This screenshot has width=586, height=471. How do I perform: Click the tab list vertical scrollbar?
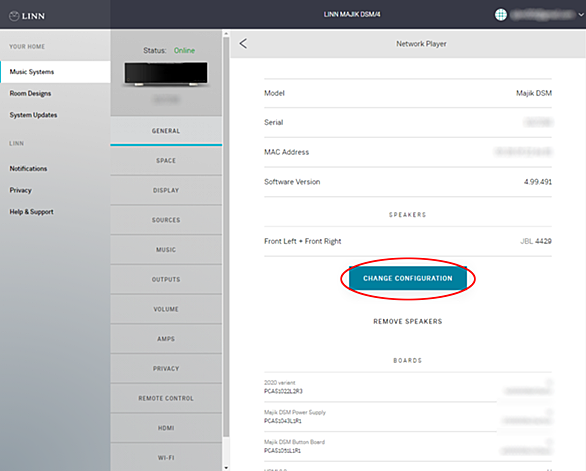226,237
